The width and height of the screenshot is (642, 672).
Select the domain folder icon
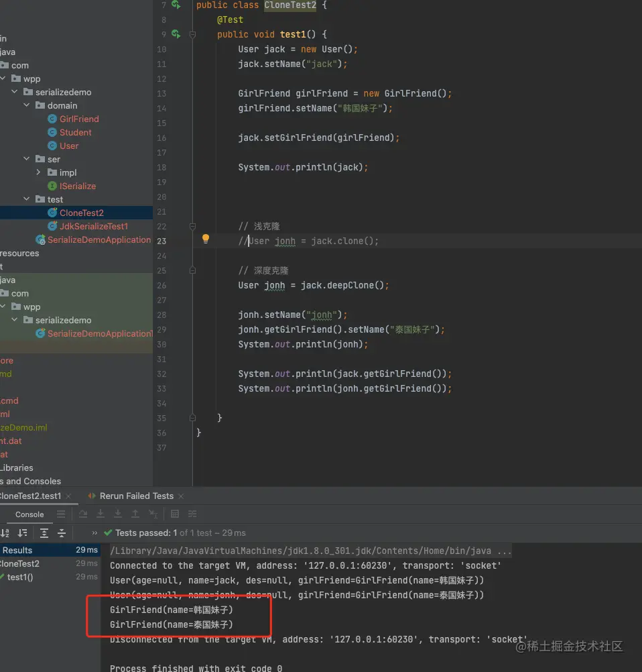click(40, 105)
